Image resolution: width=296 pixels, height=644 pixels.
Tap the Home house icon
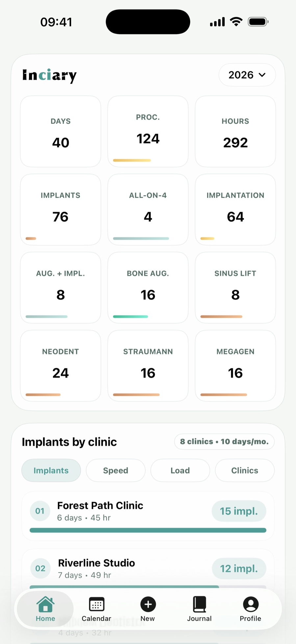(x=45, y=604)
